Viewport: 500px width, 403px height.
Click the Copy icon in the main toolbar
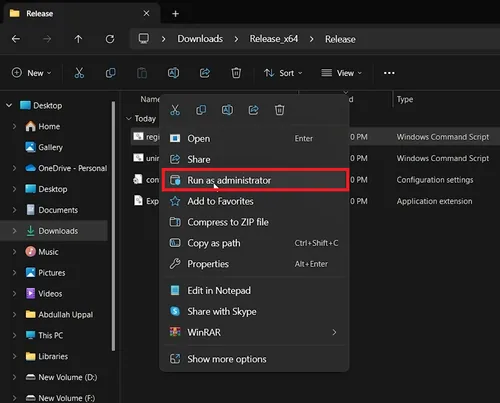111,73
